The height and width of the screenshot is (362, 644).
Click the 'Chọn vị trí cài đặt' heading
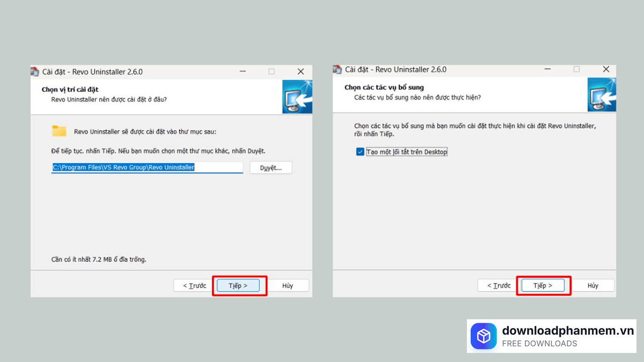(70, 90)
